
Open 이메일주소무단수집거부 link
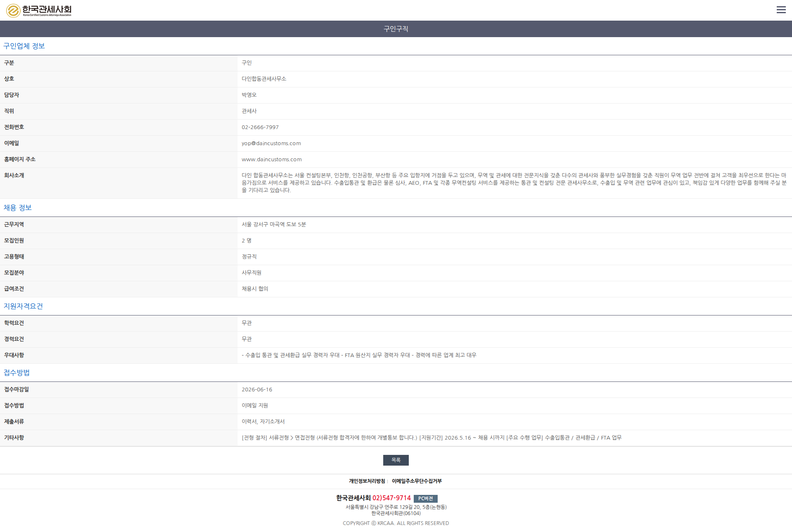[x=417, y=481]
